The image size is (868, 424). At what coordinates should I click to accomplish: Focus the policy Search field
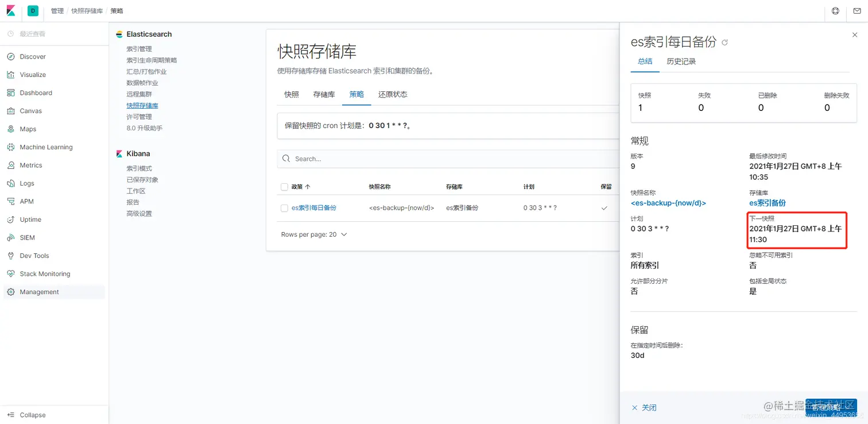coord(448,159)
